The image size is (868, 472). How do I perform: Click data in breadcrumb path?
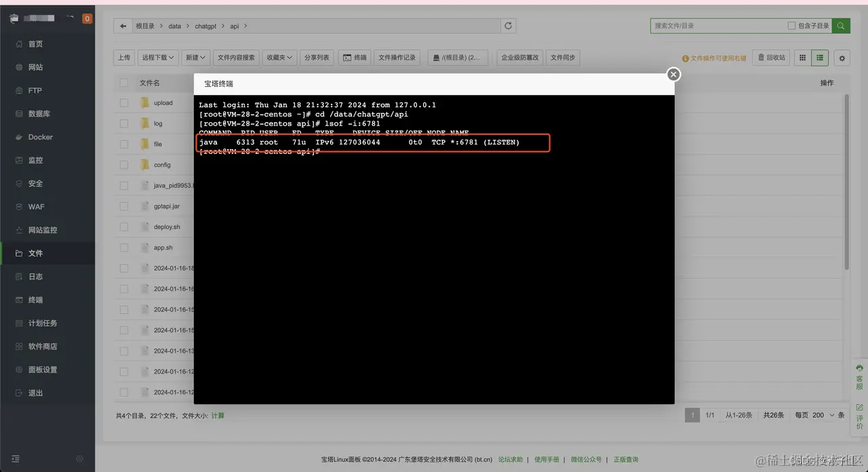(175, 26)
